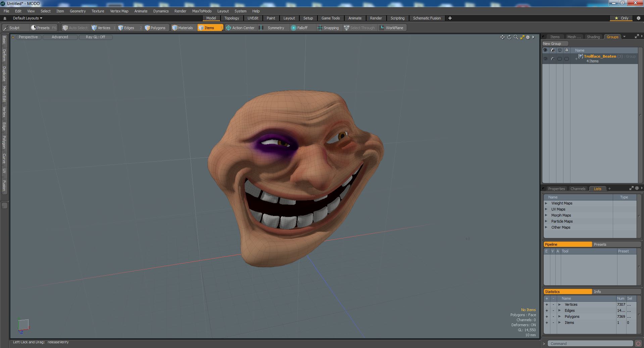644x348 pixels.
Task: Open the Action Center options
Action: (x=241, y=28)
